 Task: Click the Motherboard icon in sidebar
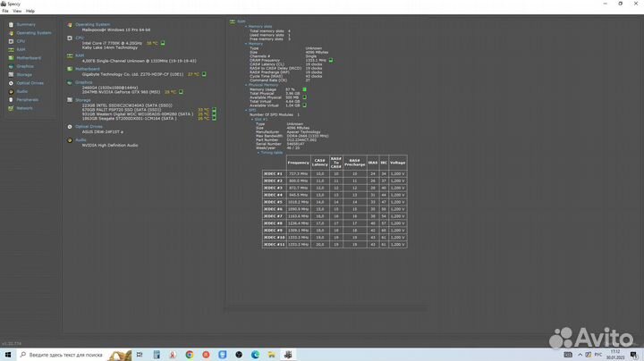point(11,58)
